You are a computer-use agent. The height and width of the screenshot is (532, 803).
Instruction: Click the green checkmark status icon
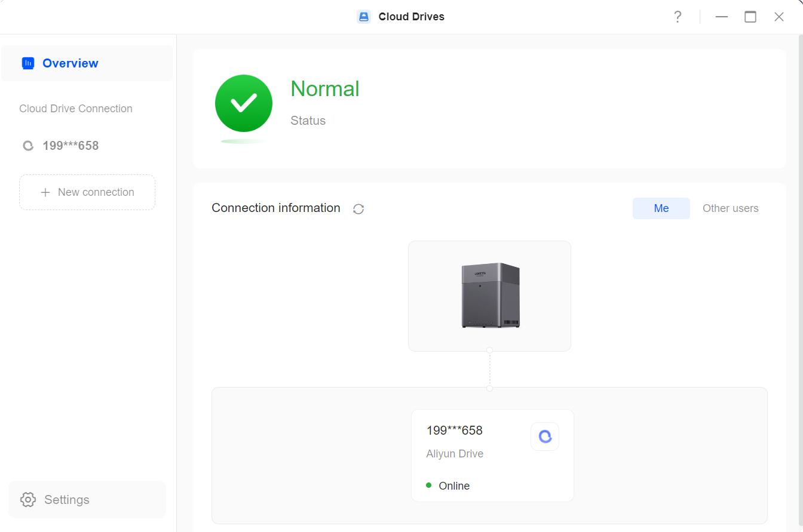pyautogui.click(x=244, y=103)
